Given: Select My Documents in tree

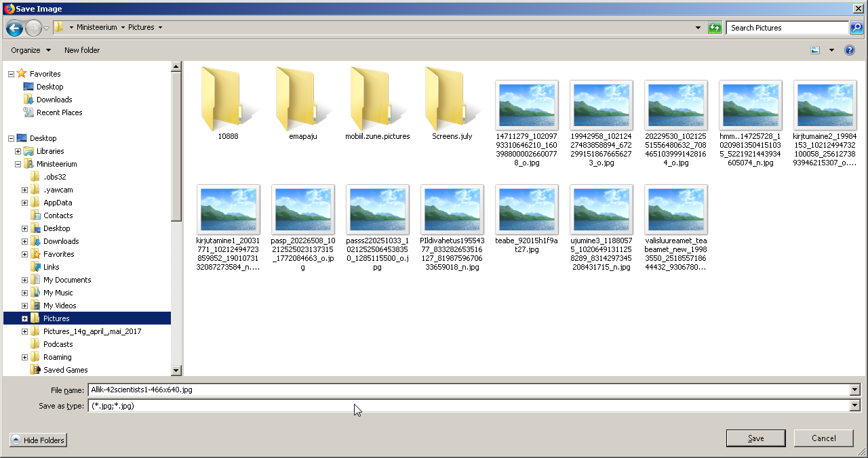Looking at the screenshot, I should (x=67, y=280).
